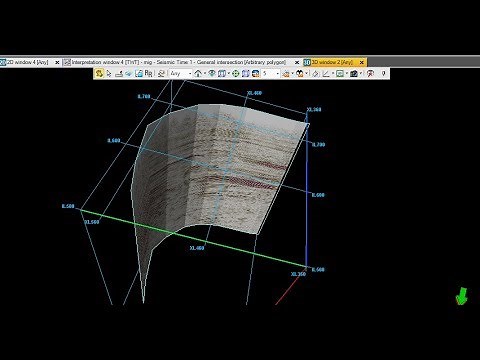Open the Any domain dropdown
Viewport: 480px width, 360px height.
click(x=181, y=73)
